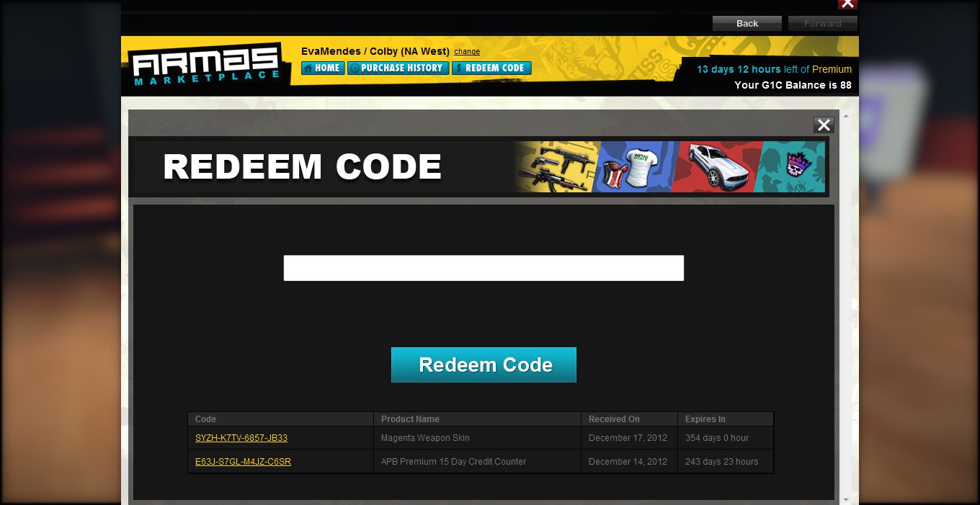Click the scrollbar up arrow

click(x=846, y=116)
